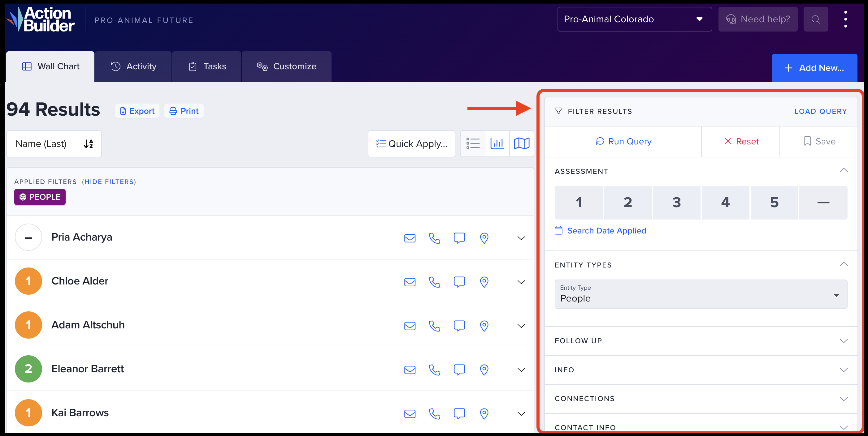Click the location pin for Eleanor Barrett
This screenshot has width=868, height=436.
coord(484,370)
